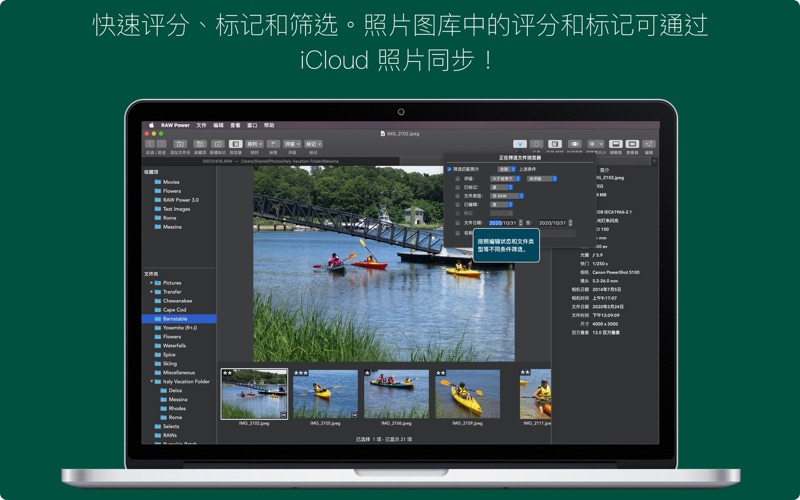Click the side-by-side panel layout icon

(555, 144)
